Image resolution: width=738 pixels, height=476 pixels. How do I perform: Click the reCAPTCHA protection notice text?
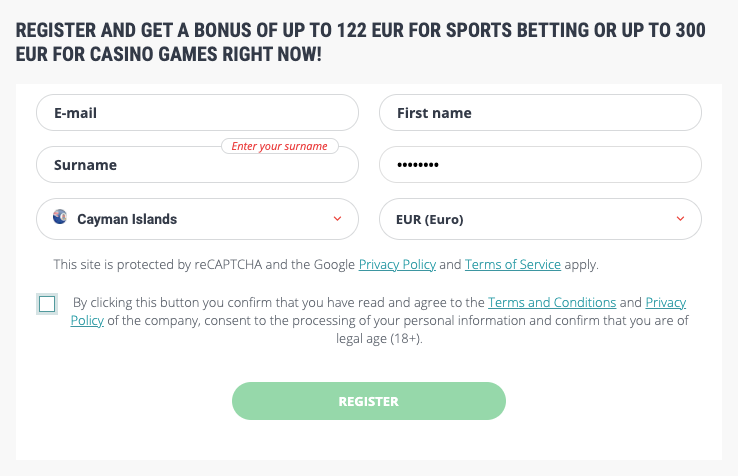(x=326, y=265)
